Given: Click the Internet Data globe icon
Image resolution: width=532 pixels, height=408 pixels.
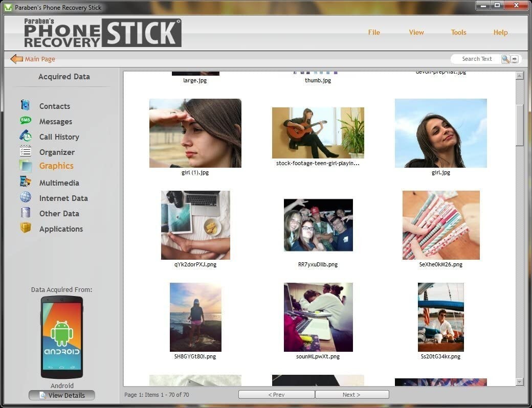Looking at the screenshot, I should tap(25, 197).
